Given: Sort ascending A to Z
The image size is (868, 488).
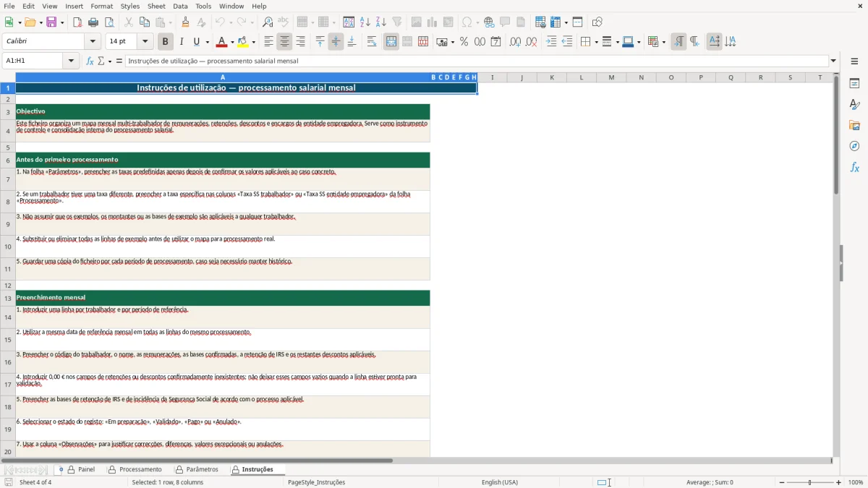Looking at the screenshot, I should coord(365,22).
